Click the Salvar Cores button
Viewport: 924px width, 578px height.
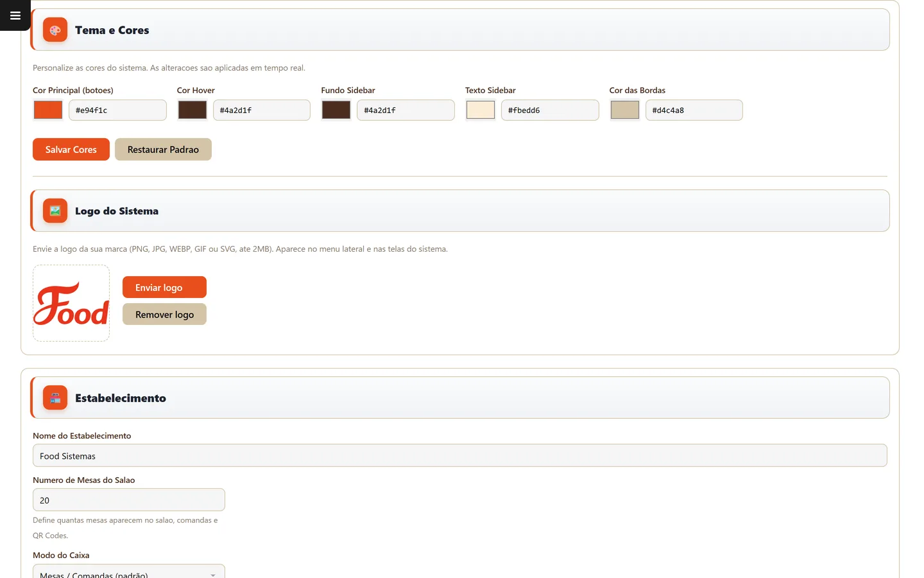(71, 150)
